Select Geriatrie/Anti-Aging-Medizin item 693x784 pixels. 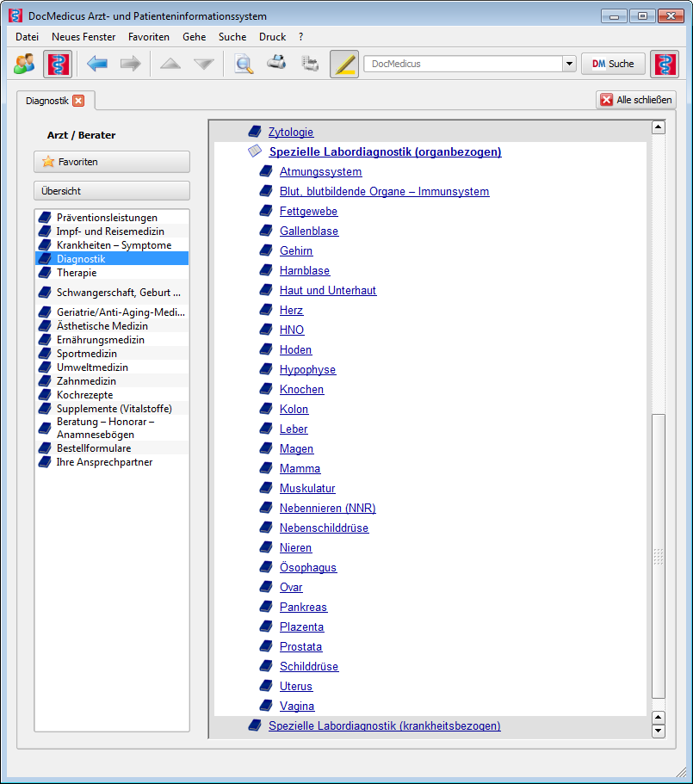click(x=112, y=312)
